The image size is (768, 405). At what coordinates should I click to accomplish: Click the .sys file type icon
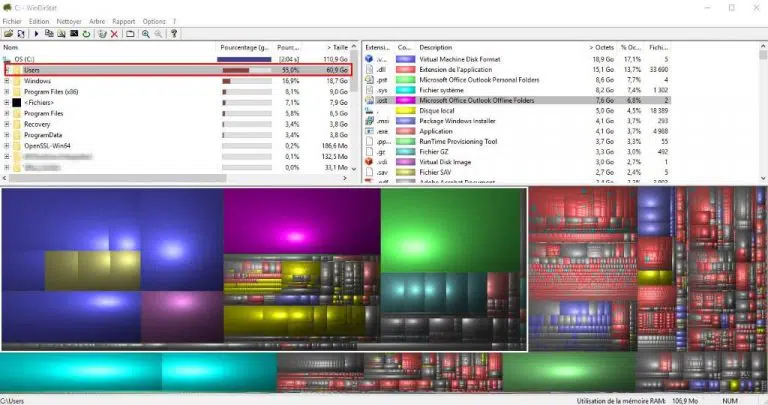click(x=369, y=90)
